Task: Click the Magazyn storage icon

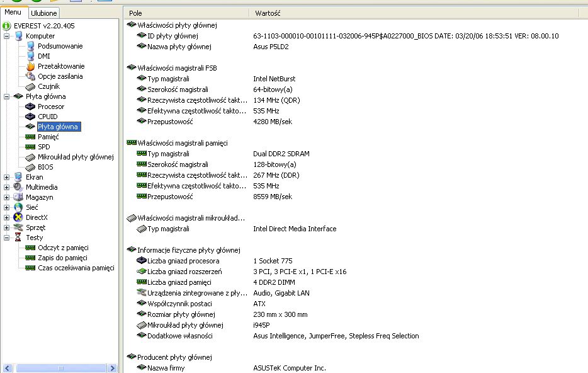Action: pyautogui.click(x=18, y=197)
